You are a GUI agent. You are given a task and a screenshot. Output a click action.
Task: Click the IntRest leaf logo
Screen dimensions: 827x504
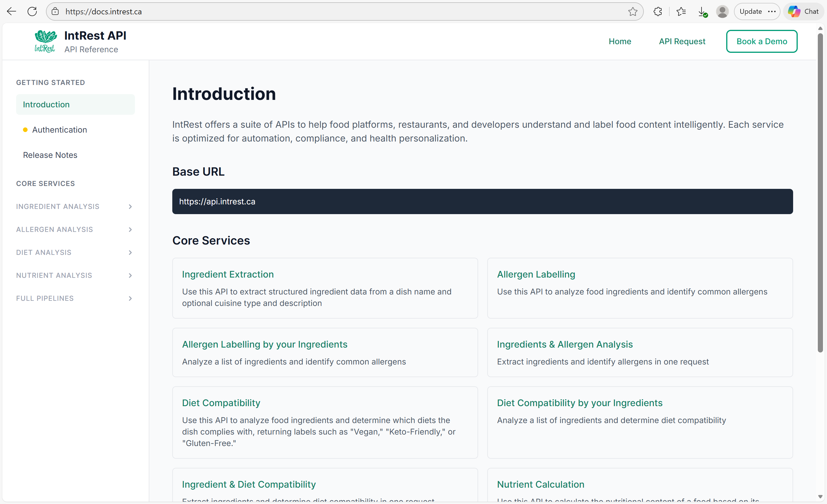45,41
